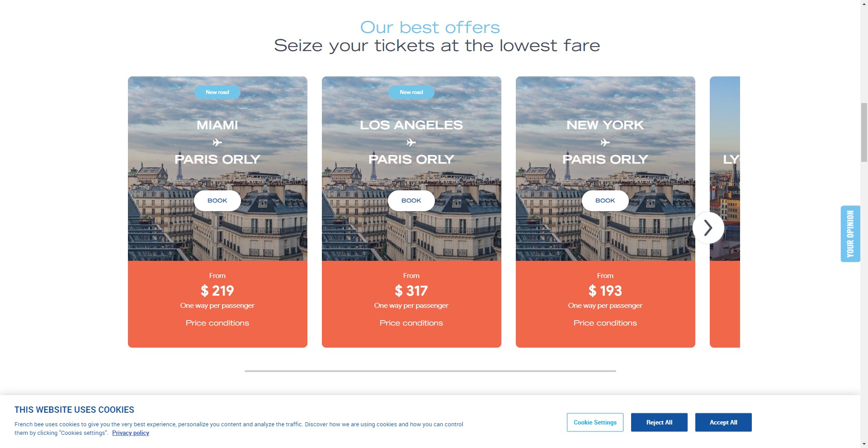The image size is (868, 448).
Task: Click the New road badge on Miami card
Action: coord(217,92)
